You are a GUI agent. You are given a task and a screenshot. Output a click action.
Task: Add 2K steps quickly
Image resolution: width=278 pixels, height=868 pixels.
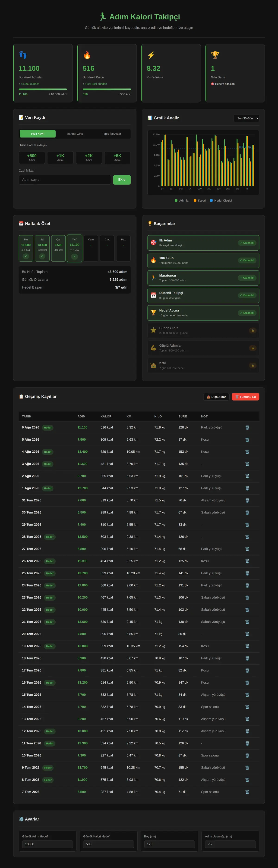pos(89,157)
